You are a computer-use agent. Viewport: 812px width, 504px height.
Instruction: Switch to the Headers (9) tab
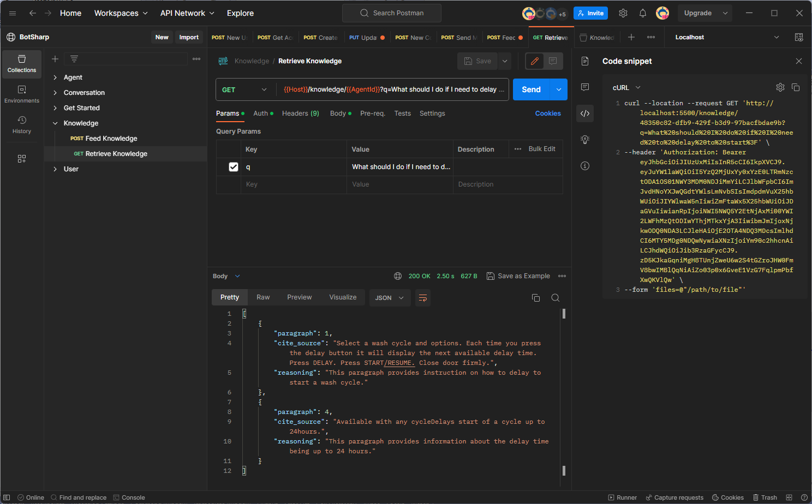(301, 113)
